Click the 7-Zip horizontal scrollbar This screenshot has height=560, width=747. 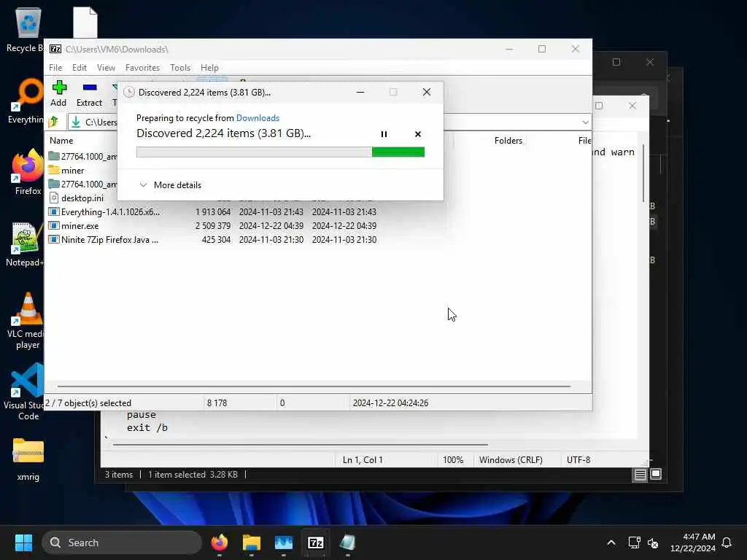click(314, 386)
